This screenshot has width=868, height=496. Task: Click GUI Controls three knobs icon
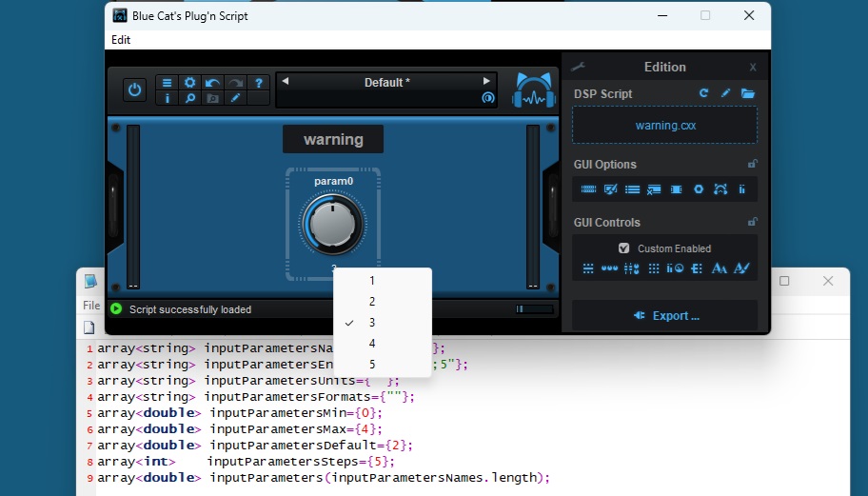pos(609,268)
